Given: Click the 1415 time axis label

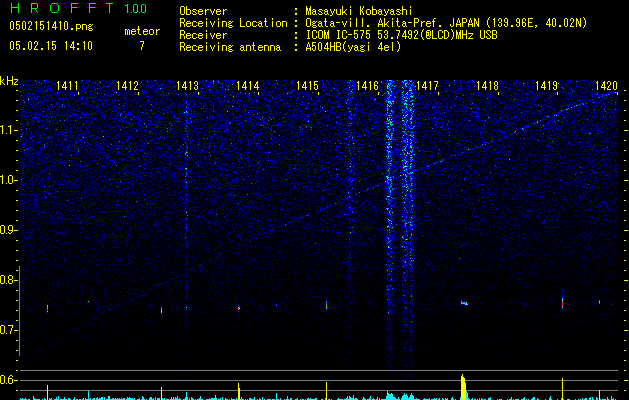Looking at the screenshot, I should point(307,85).
